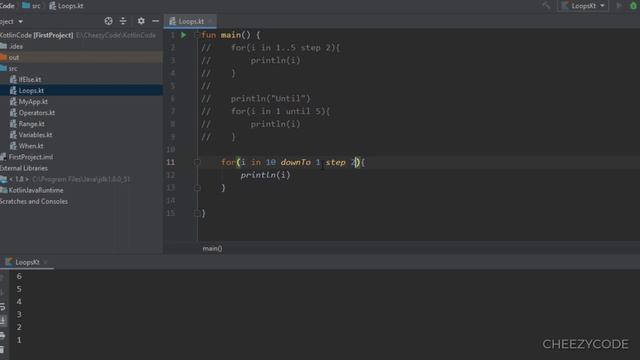The height and width of the screenshot is (360, 640).
Task: Click console output value 6
Action: coord(19,276)
